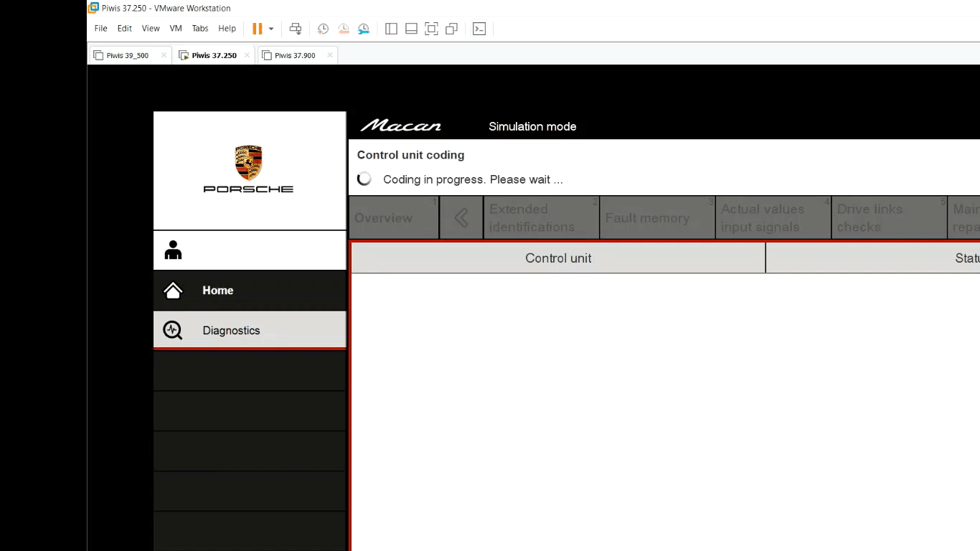
Task: Open Actual values input signals tab
Action: pyautogui.click(x=773, y=217)
